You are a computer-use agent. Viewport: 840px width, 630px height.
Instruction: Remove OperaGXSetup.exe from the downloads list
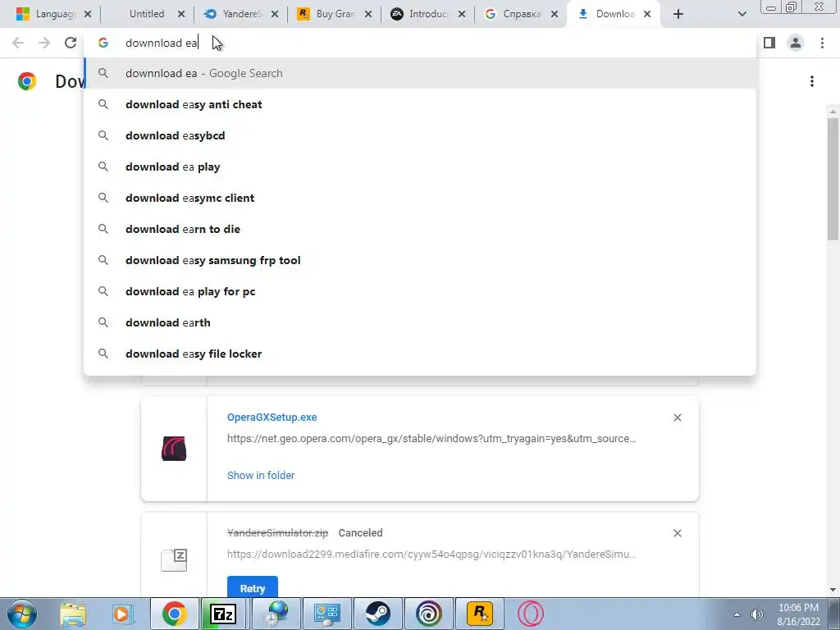click(677, 418)
